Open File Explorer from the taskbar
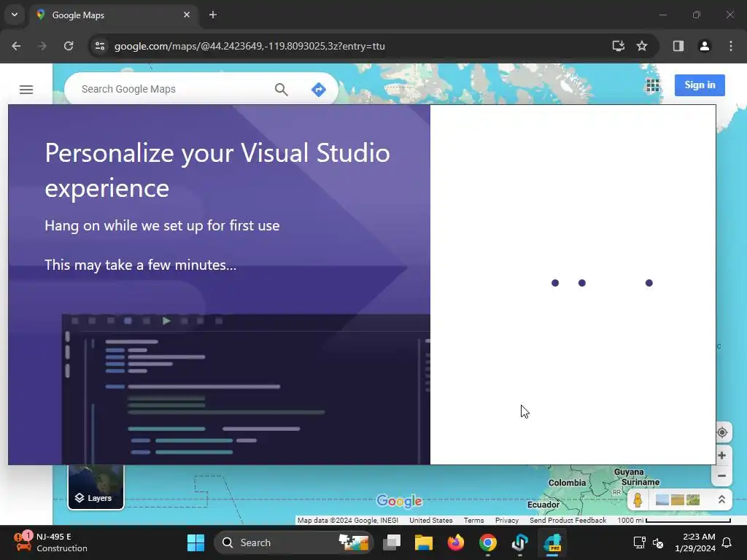 pos(424,542)
